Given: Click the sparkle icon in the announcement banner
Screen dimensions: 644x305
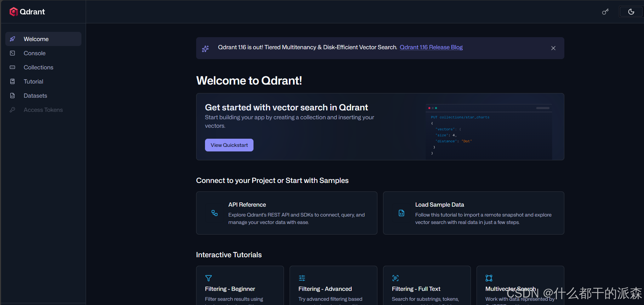Looking at the screenshot, I should (205, 48).
